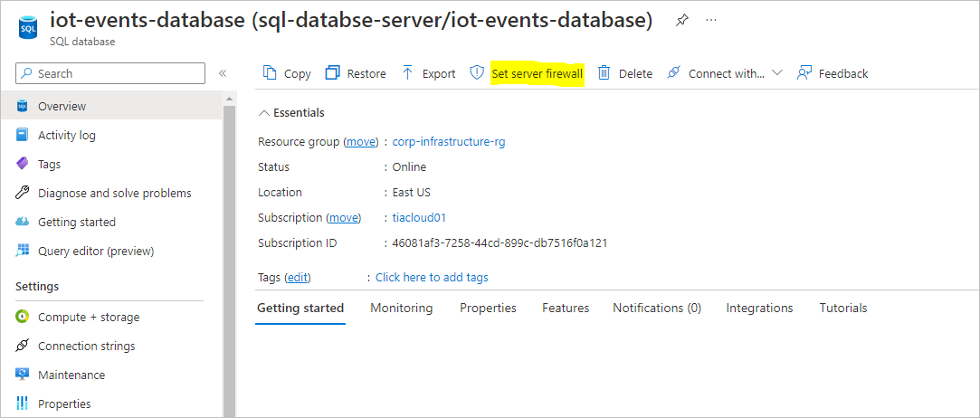Switch to the Monitoring tab
Image resolution: width=980 pixels, height=418 pixels.
click(401, 308)
